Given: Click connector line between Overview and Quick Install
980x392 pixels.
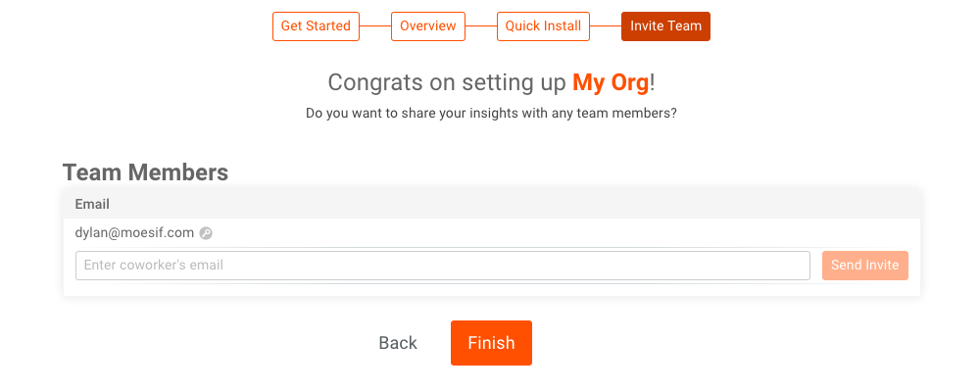Looking at the screenshot, I should (481, 26).
